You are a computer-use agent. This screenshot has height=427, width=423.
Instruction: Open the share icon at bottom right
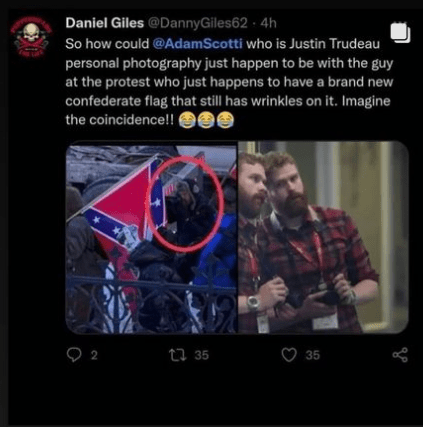[x=400, y=355]
